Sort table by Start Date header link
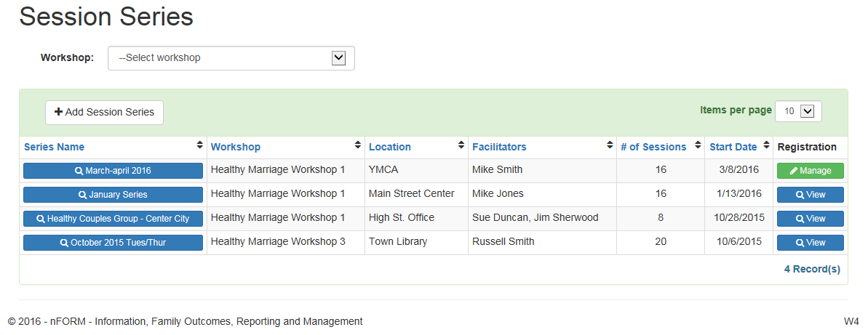Screen dimensions: 868x335 tap(733, 147)
